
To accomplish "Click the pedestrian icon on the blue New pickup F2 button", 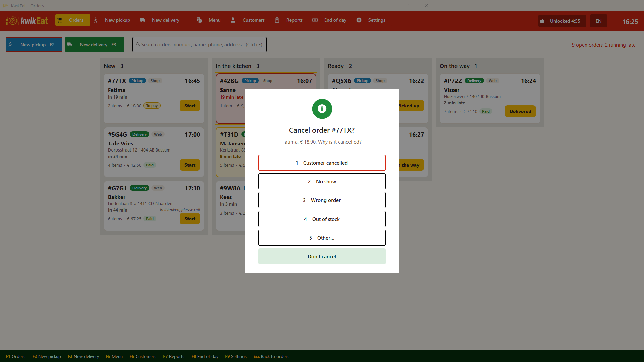I will click(10, 44).
